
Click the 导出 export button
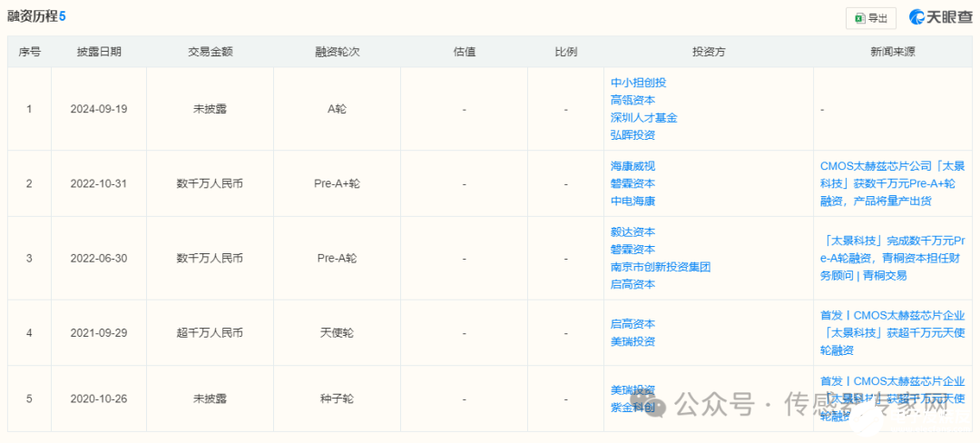tap(870, 18)
